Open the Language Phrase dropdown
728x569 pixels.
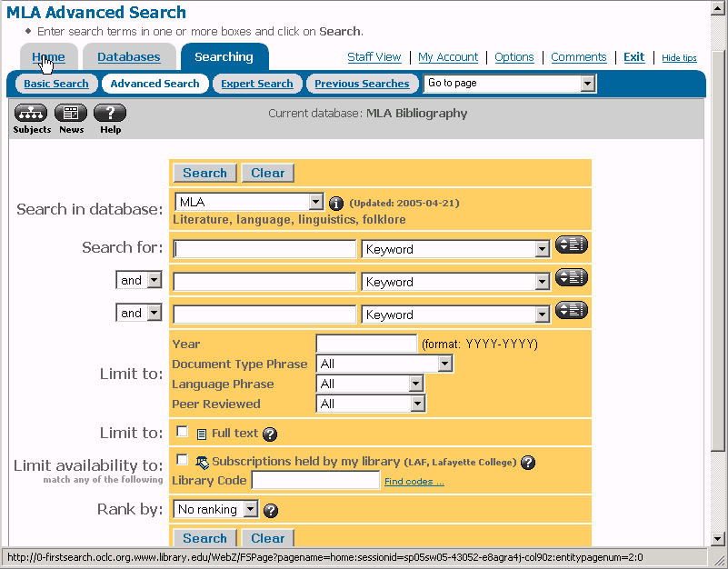coord(370,384)
